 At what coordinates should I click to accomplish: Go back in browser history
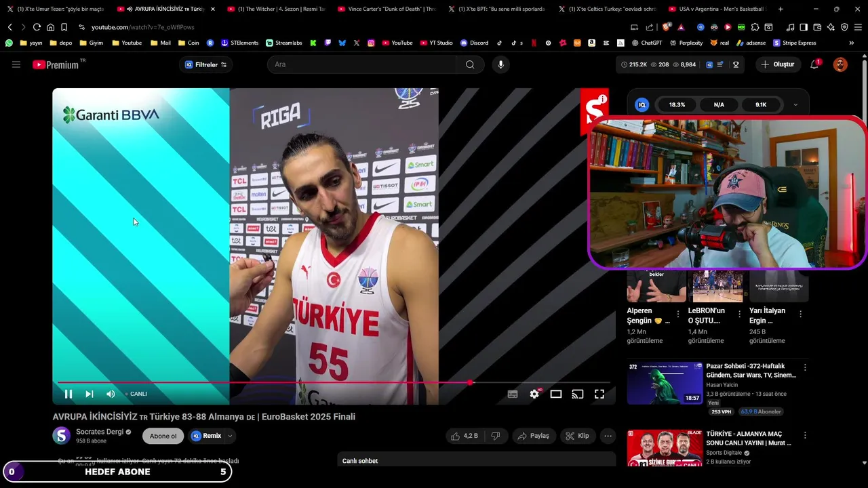point(9,27)
